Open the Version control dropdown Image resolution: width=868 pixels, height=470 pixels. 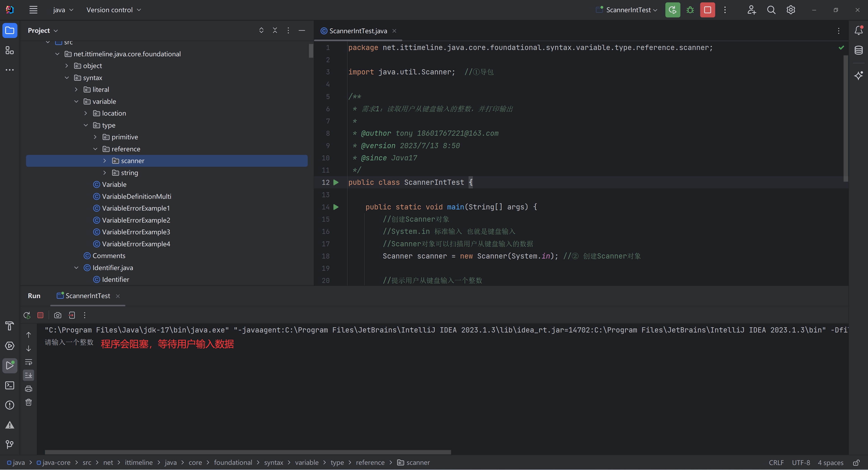point(113,10)
